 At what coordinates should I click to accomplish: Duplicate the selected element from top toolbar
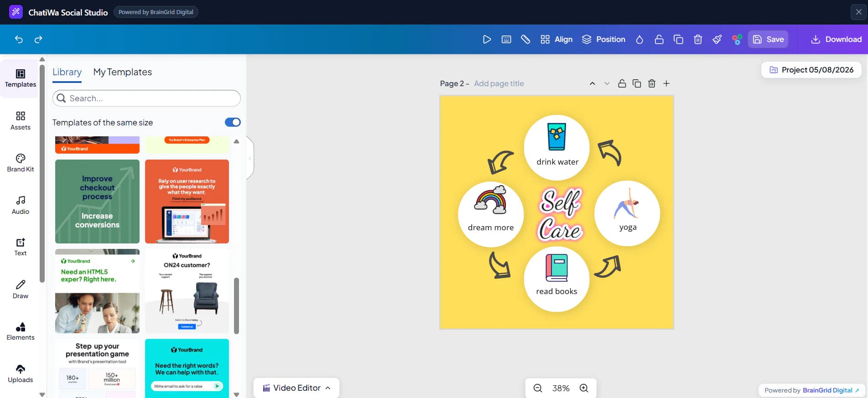click(678, 39)
